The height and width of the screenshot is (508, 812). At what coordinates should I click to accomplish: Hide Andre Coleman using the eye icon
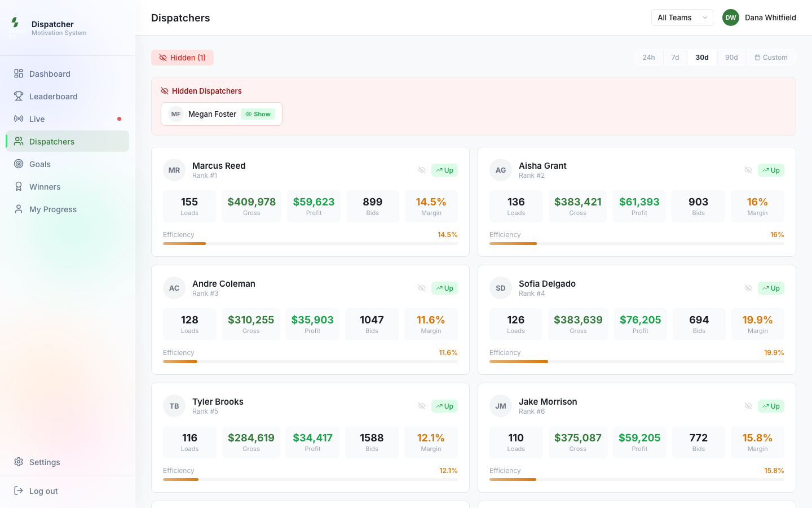[x=422, y=288]
